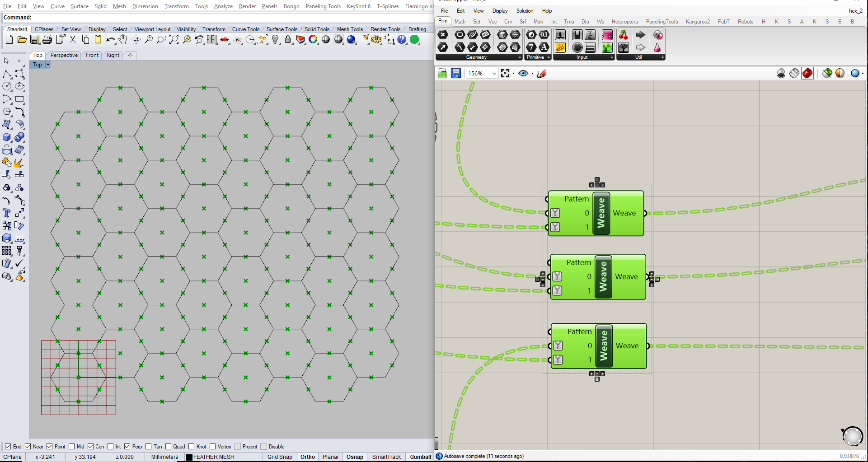Open the preview eye dropdown arrow

click(532, 74)
